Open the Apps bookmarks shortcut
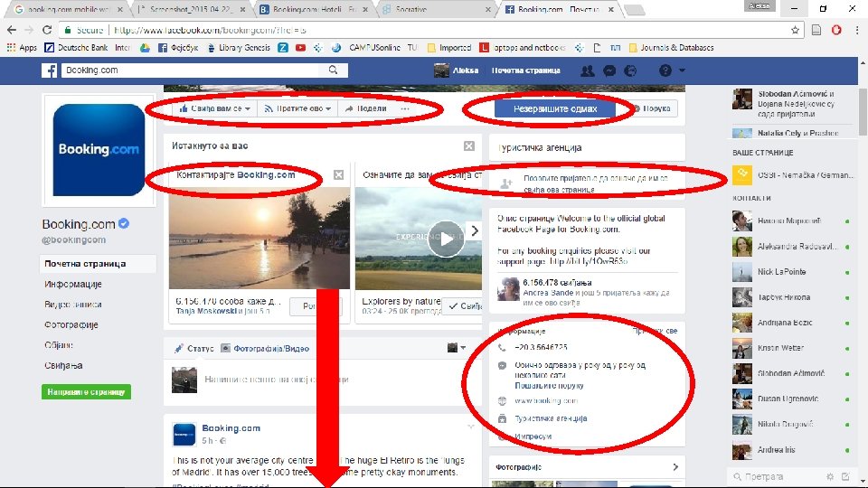 23,48
